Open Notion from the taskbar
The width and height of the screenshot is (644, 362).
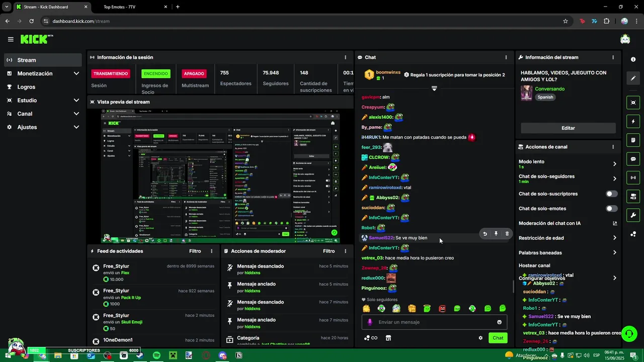pos(239,355)
